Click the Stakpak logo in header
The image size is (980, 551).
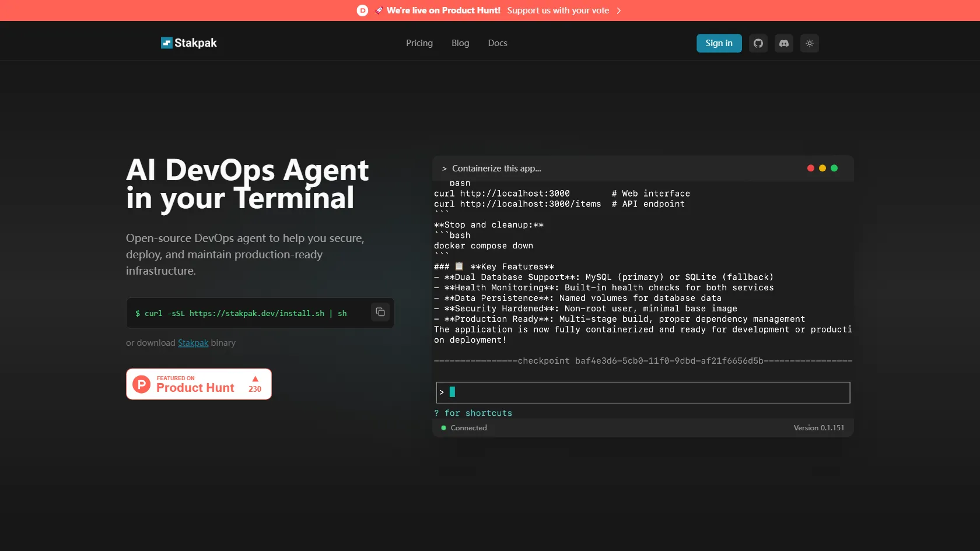point(188,43)
